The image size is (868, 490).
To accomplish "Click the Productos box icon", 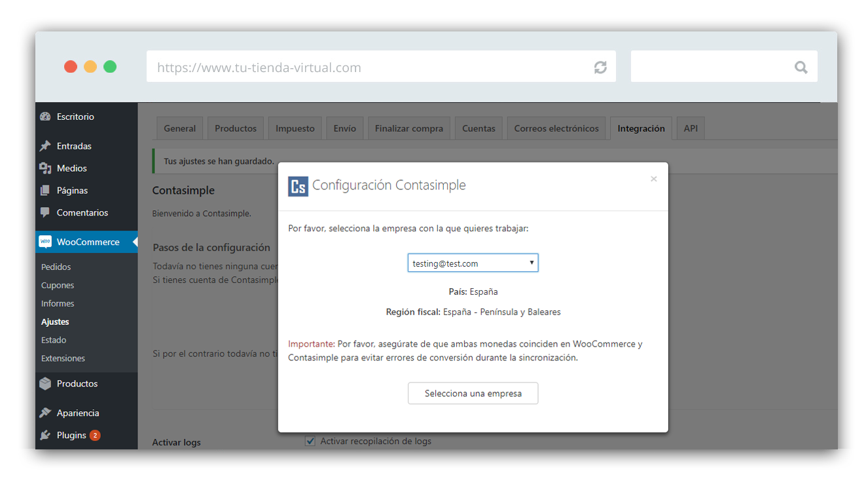I will tap(45, 384).
